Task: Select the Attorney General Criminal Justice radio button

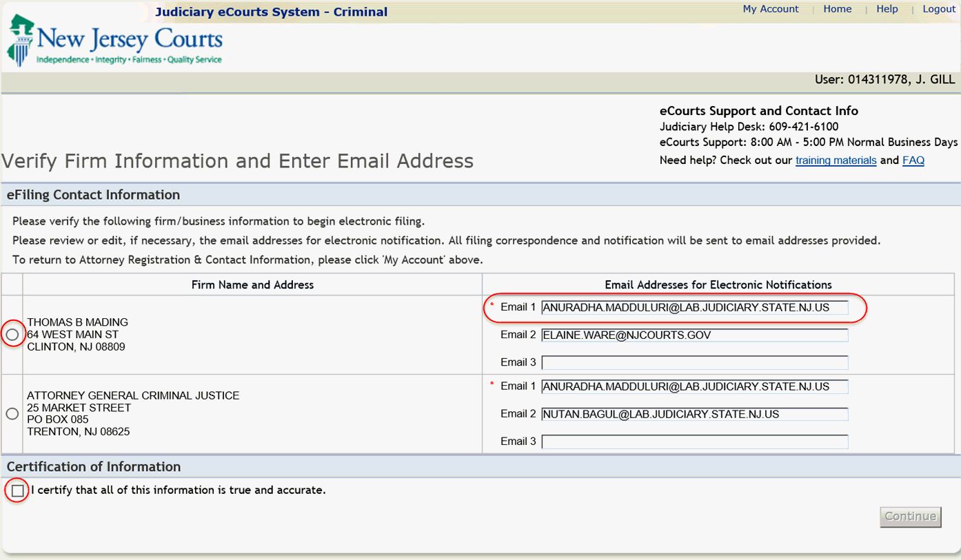Action: (12, 414)
